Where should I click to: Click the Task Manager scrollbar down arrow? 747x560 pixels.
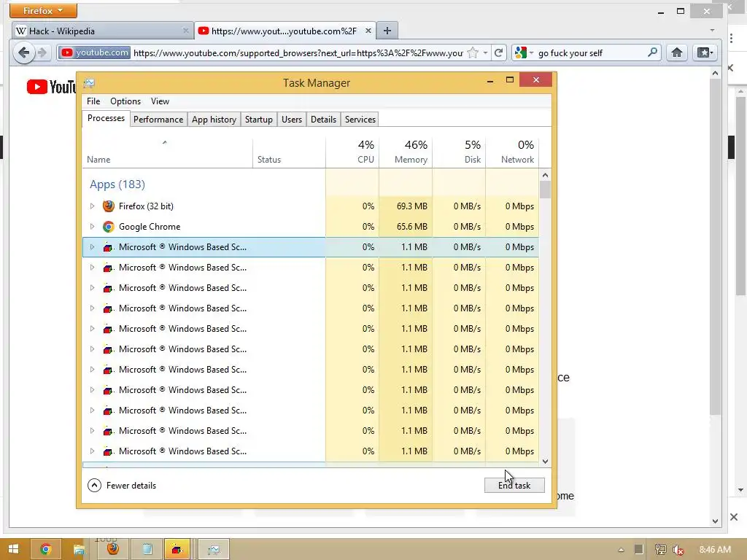coord(546,462)
